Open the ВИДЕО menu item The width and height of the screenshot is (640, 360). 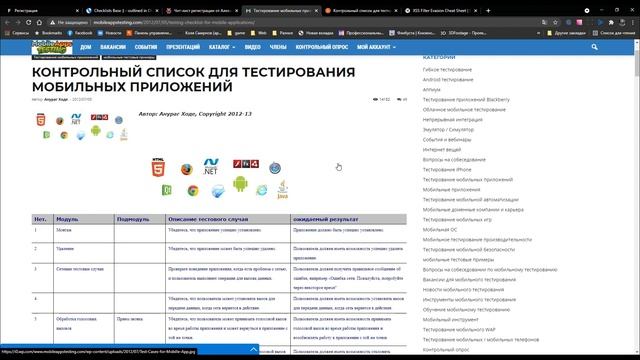253,47
